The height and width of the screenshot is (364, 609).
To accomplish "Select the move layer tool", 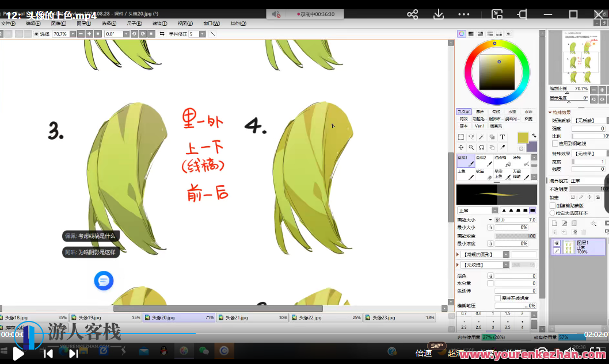I will (461, 147).
